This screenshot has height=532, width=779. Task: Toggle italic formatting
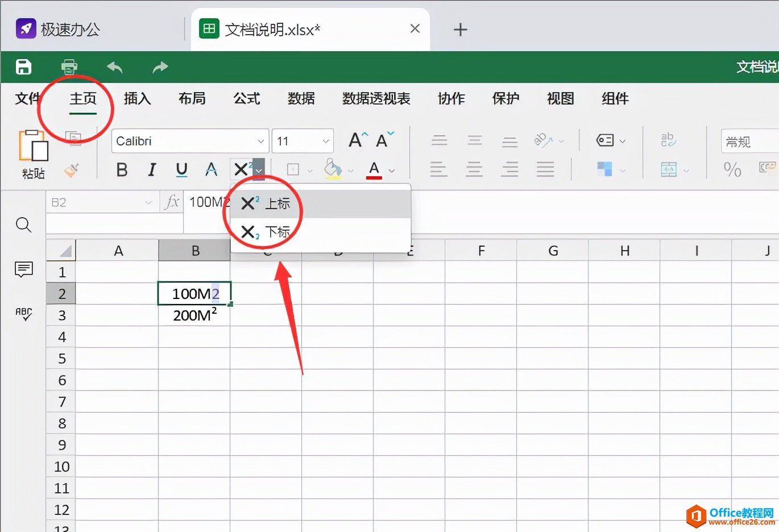[x=151, y=169]
